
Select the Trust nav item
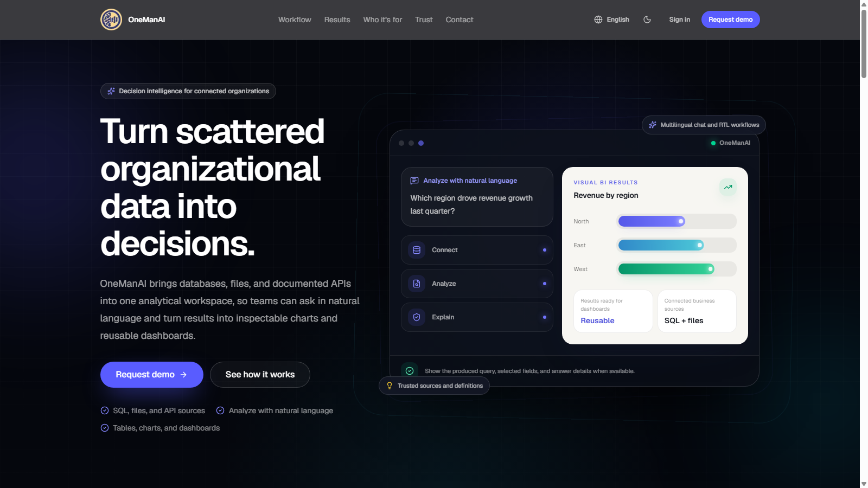tap(424, 20)
